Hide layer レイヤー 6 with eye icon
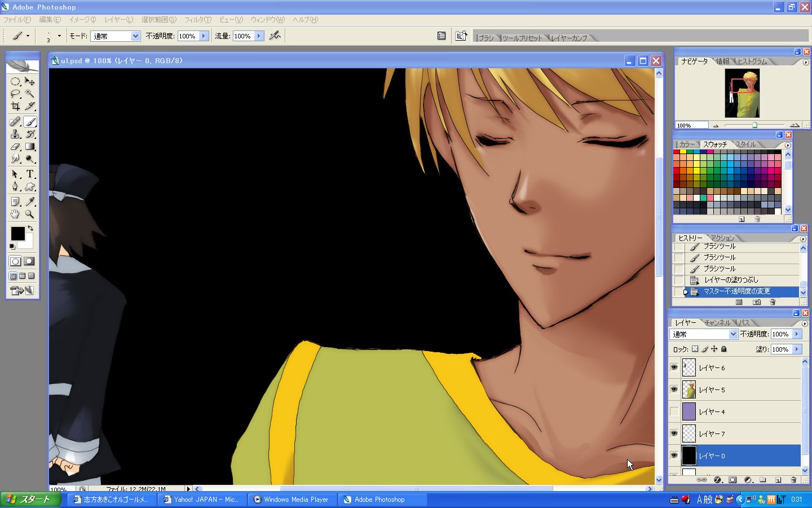Image resolution: width=812 pixels, height=508 pixels. tap(674, 367)
